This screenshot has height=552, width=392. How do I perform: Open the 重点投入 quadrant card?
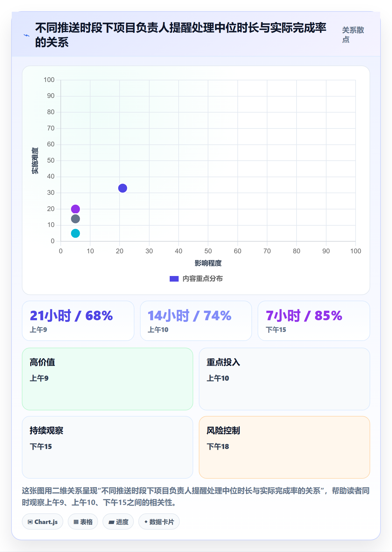(x=284, y=379)
